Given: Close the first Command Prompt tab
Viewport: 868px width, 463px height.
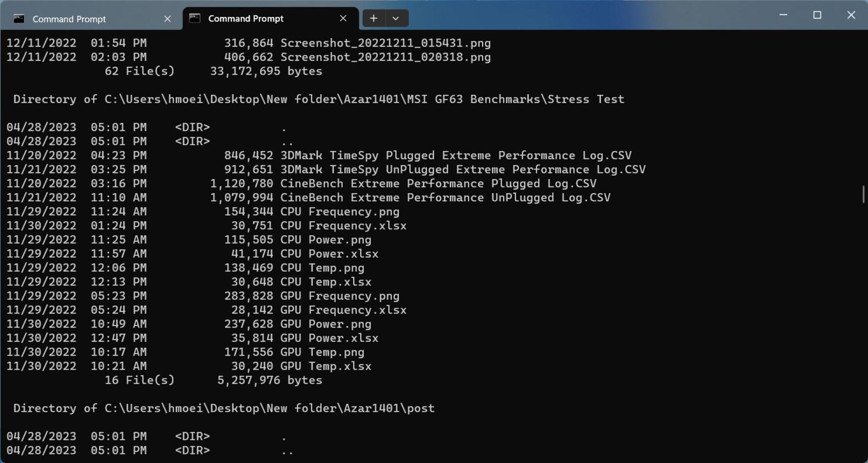Looking at the screenshot, I should (167, 19).
